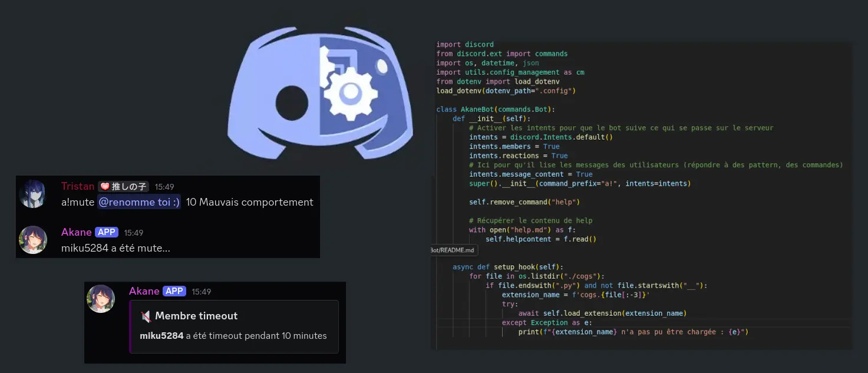Click the bold miku5284 name in embed
Viewport: 868px width, 373px height.
(x=161, y=336)
